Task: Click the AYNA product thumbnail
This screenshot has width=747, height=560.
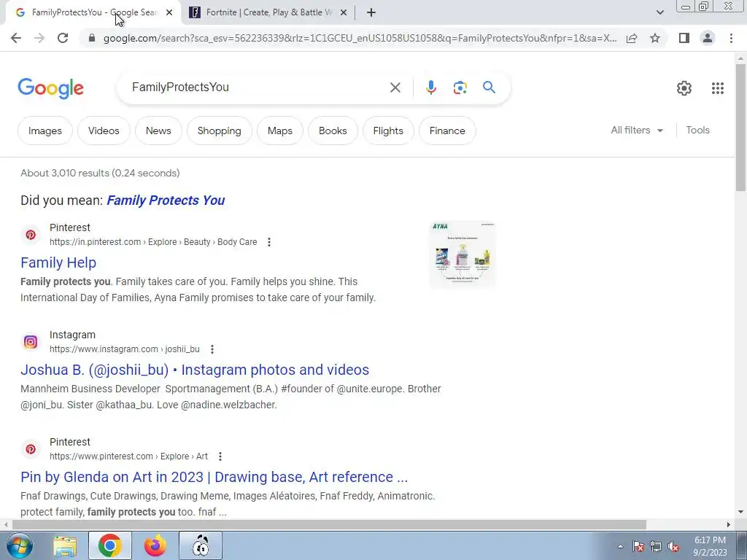Action: pos(462,254)
